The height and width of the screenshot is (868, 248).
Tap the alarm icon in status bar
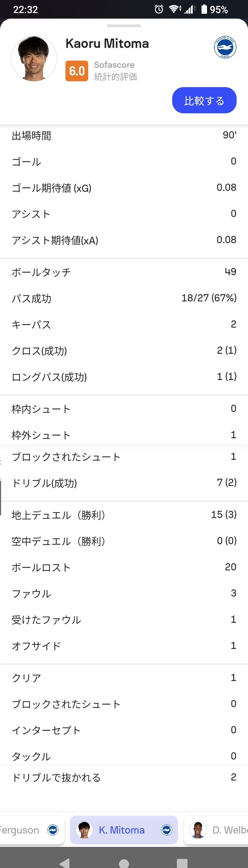(x=159, y=9)
